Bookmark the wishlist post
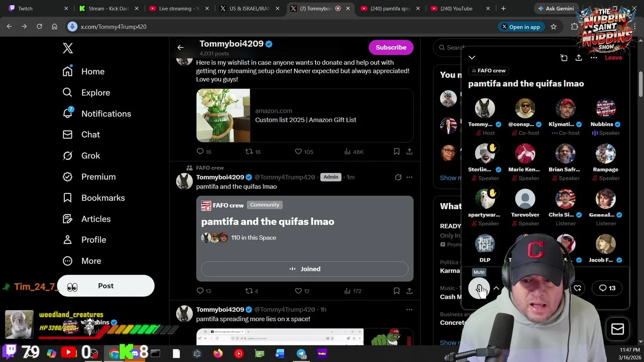 pos(396,151)
